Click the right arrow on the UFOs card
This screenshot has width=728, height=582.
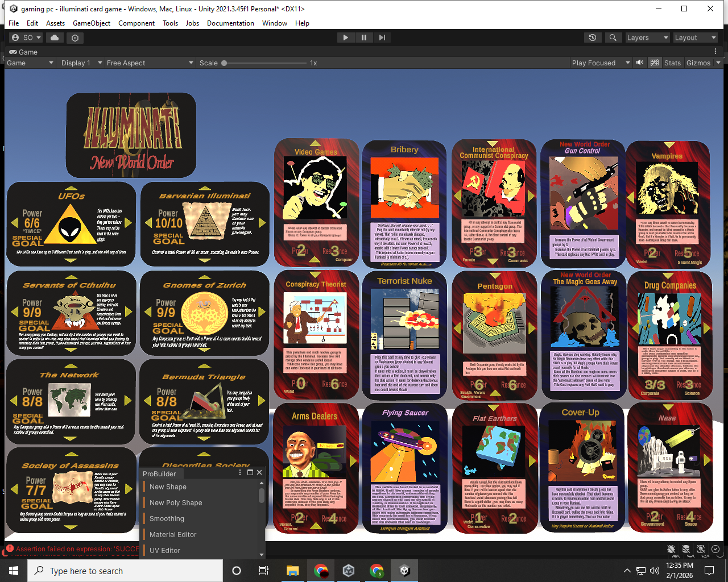pos(129,222)
